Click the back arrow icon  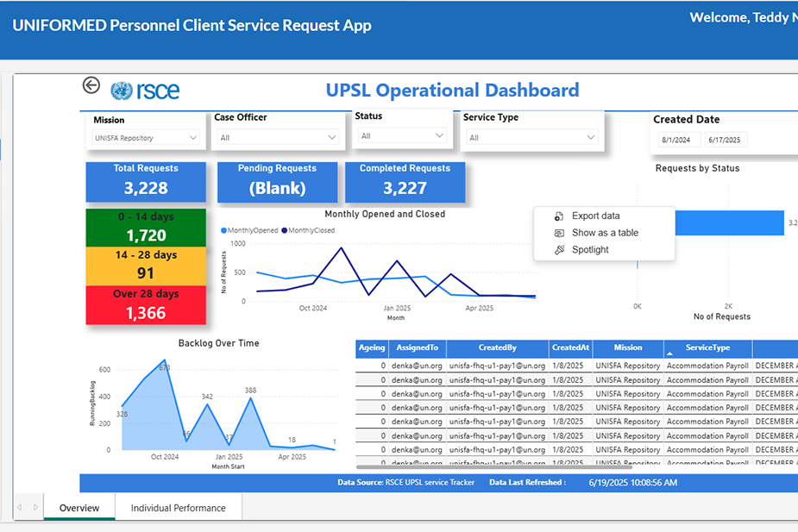(x=91, y=84)
